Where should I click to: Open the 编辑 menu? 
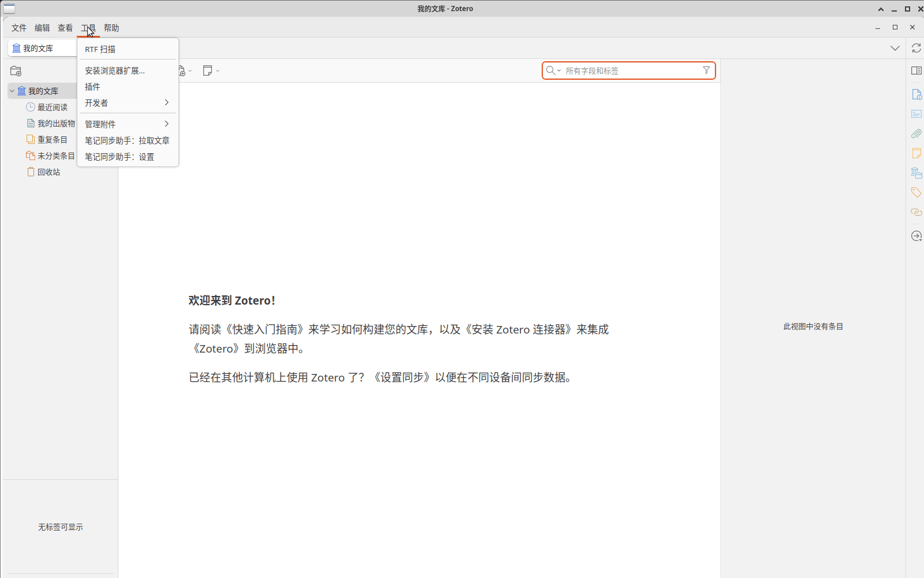click(42, 28)
